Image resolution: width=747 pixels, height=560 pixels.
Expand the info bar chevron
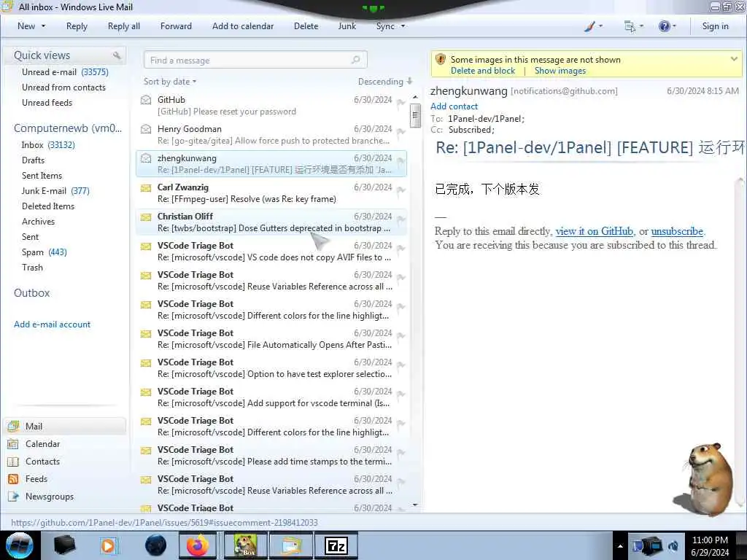click(x=734, y=59)
